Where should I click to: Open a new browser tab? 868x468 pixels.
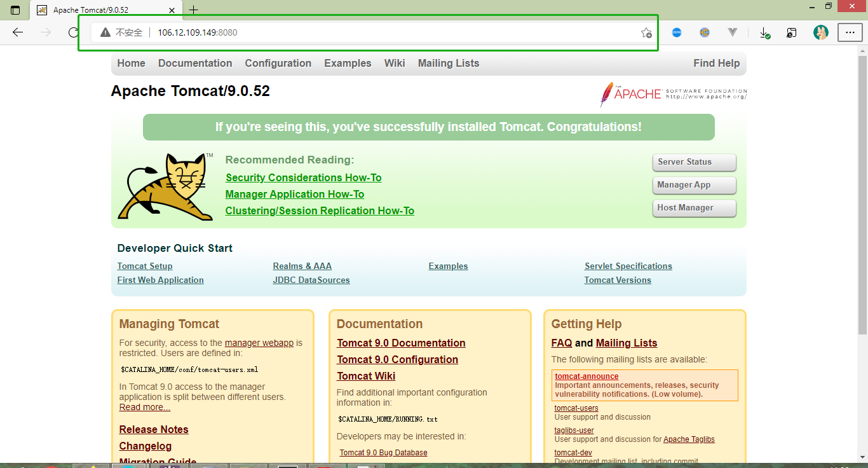click(x=194, y=10)
